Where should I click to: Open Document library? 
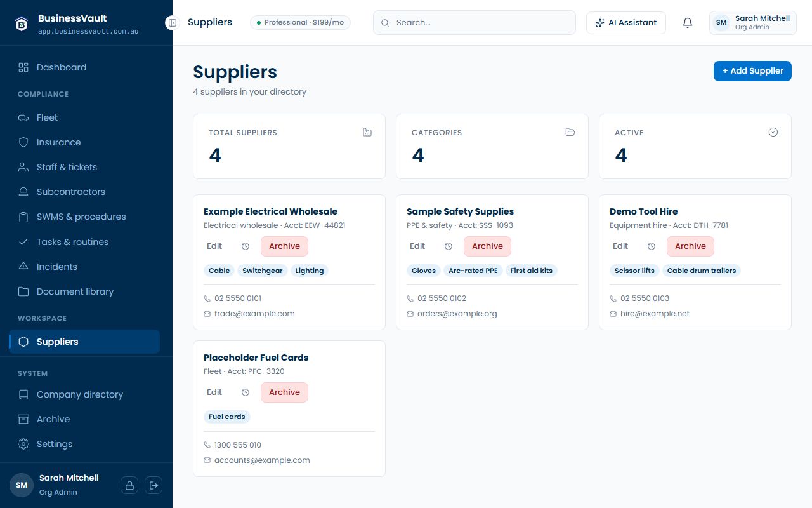click(84, 291)
